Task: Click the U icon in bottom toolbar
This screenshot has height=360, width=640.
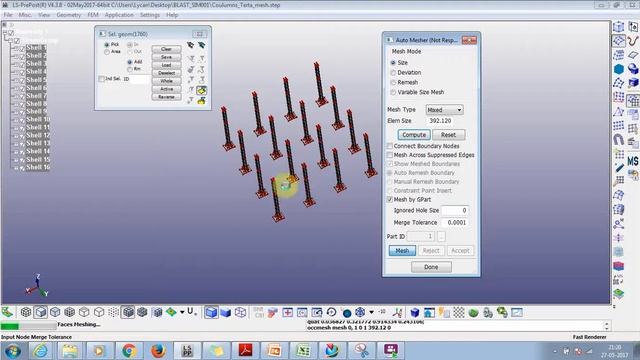Action: click(x=191, y=312)
